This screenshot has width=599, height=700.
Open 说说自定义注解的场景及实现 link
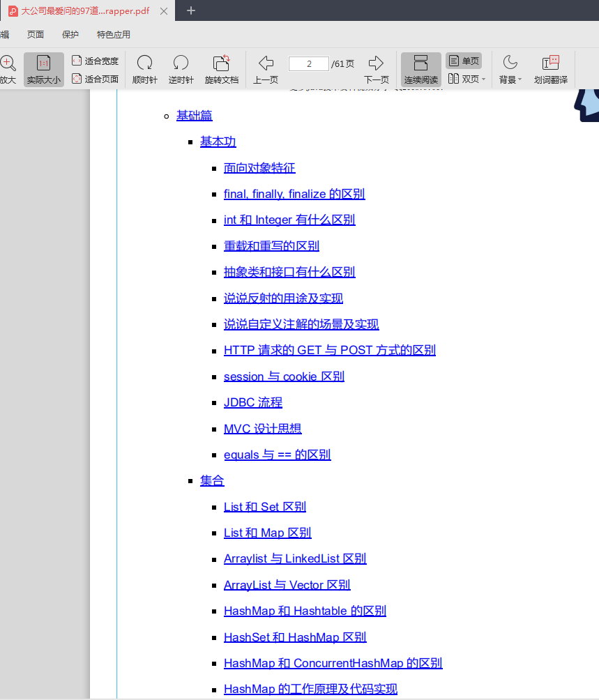[301, 324]
